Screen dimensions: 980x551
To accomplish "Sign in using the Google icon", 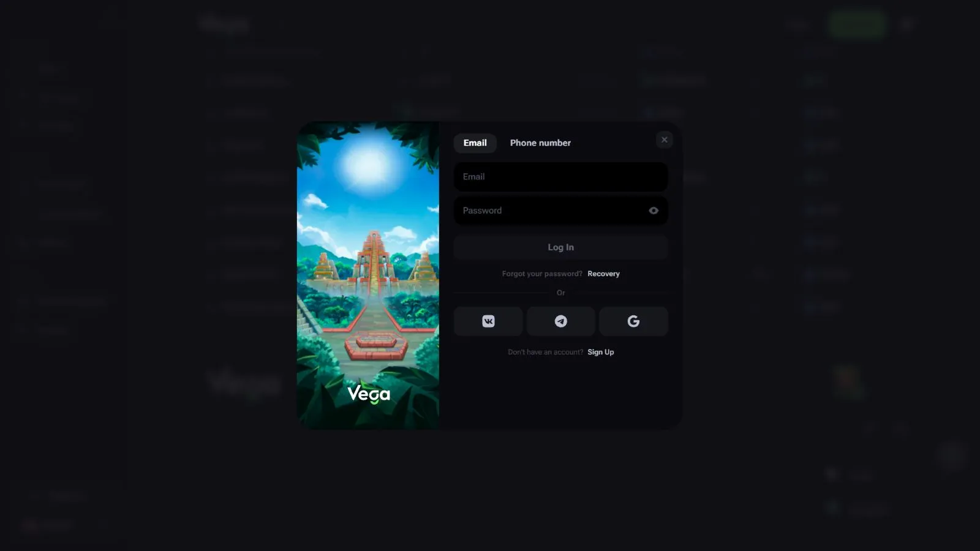I will coord(633,321).
